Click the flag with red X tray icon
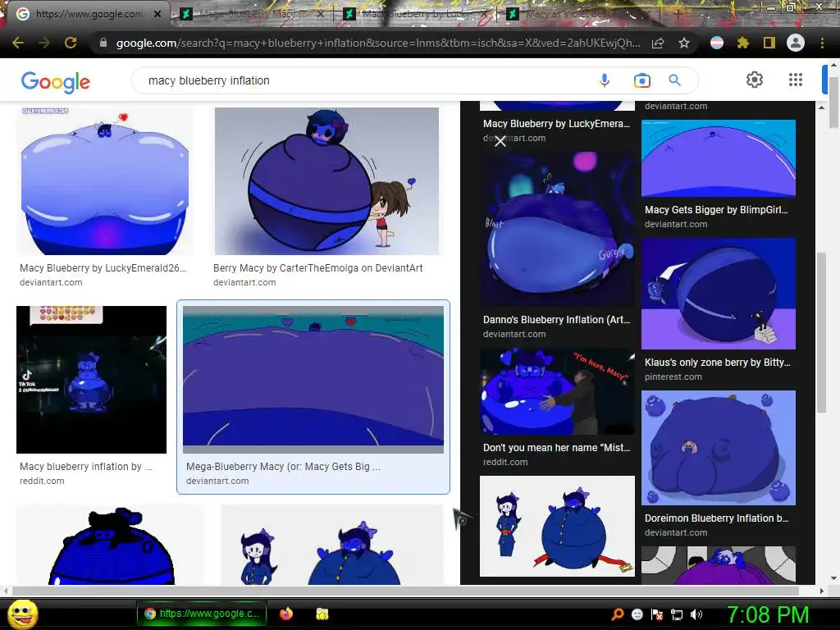Screen dimensions: 840x630 pos(657,614)
